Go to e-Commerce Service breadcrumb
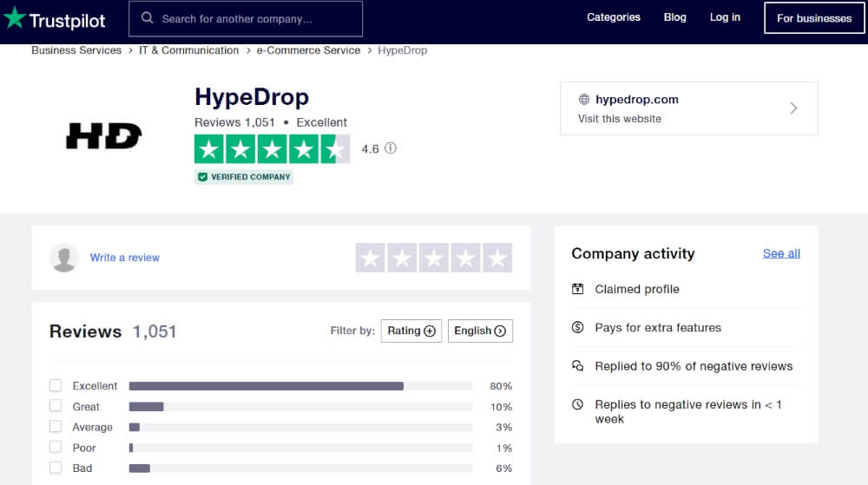The height and width of the screenshot is (485, 868). click(x=308, y=50)
